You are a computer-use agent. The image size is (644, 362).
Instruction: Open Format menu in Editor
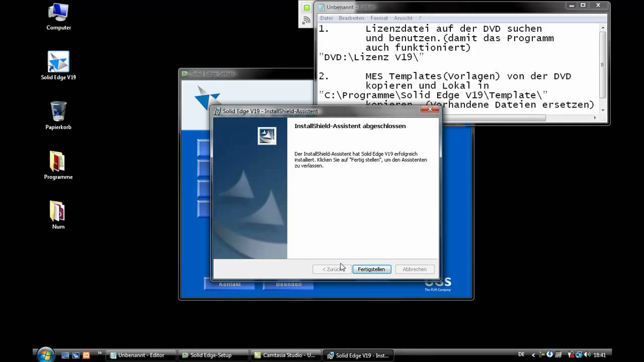(379, 18)
